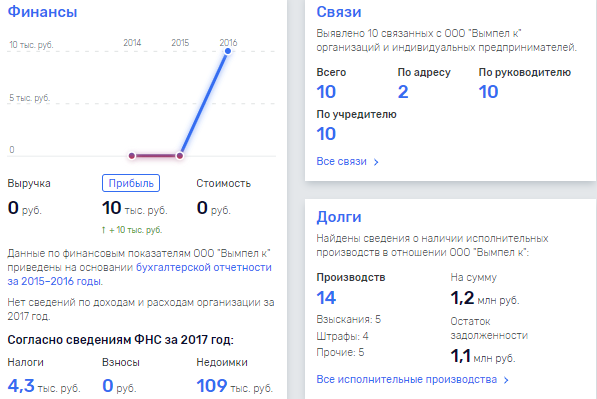The height and width of the screenshot is (399, 597).
Task: Open Все связи link
Action: (x=342, y=161)
